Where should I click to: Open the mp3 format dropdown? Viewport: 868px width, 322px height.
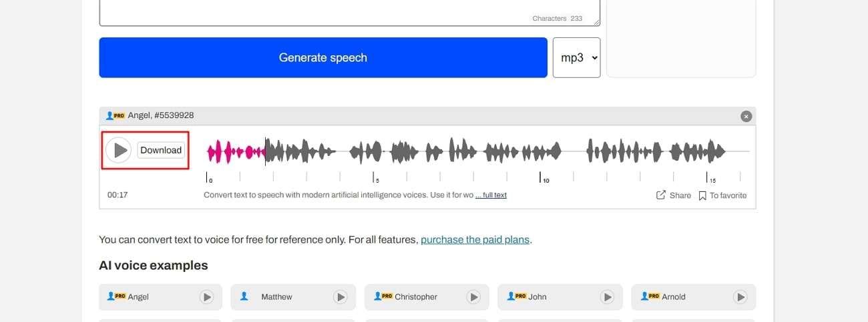[576, 58]
